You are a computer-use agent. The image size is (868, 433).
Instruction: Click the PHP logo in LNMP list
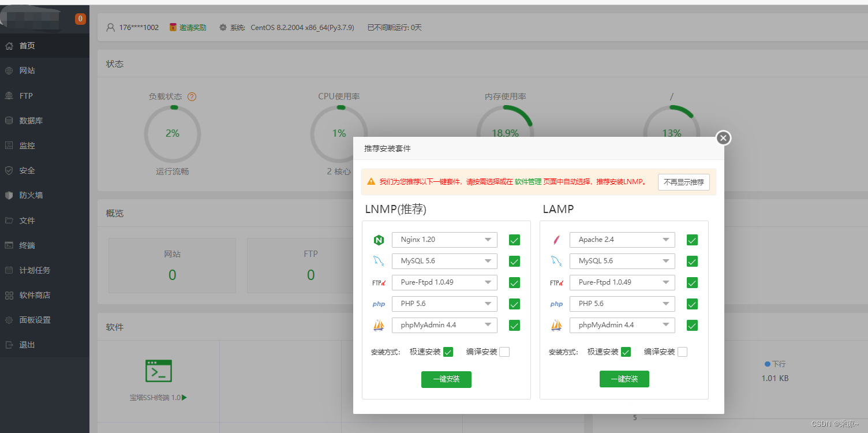[x=379, y=304]
